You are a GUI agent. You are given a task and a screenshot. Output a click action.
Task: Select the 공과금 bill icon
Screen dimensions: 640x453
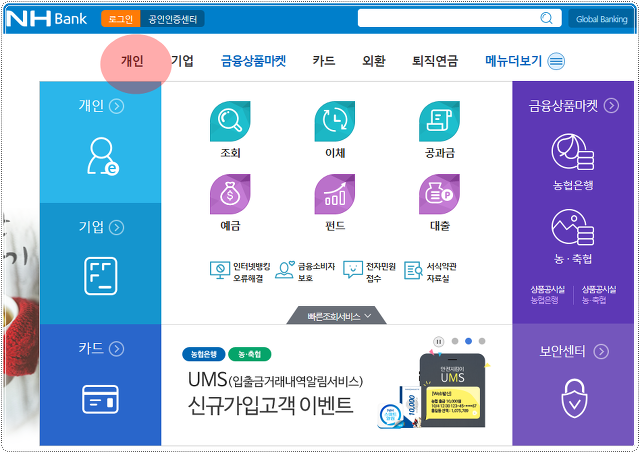point(439,121)
